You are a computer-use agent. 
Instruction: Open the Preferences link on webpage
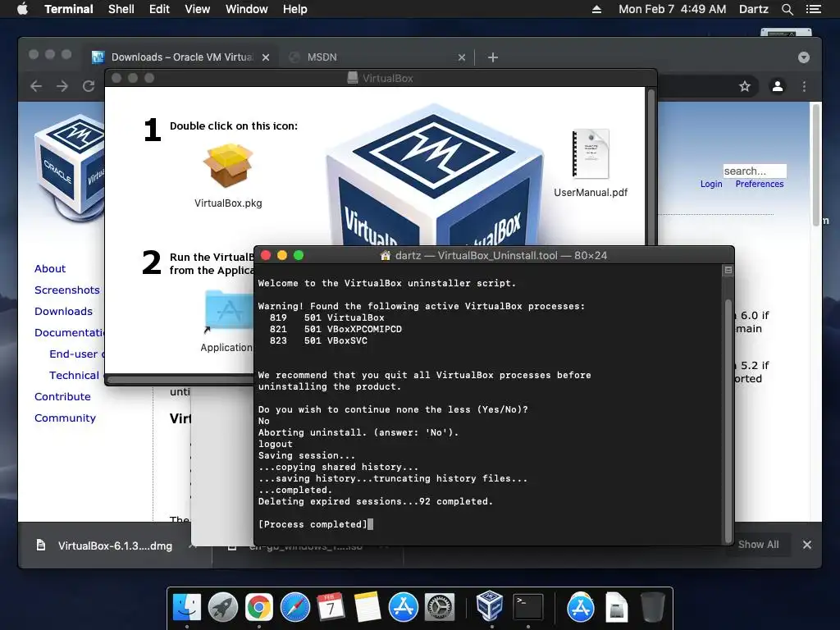pyautogui.click(x=759, y=184)
